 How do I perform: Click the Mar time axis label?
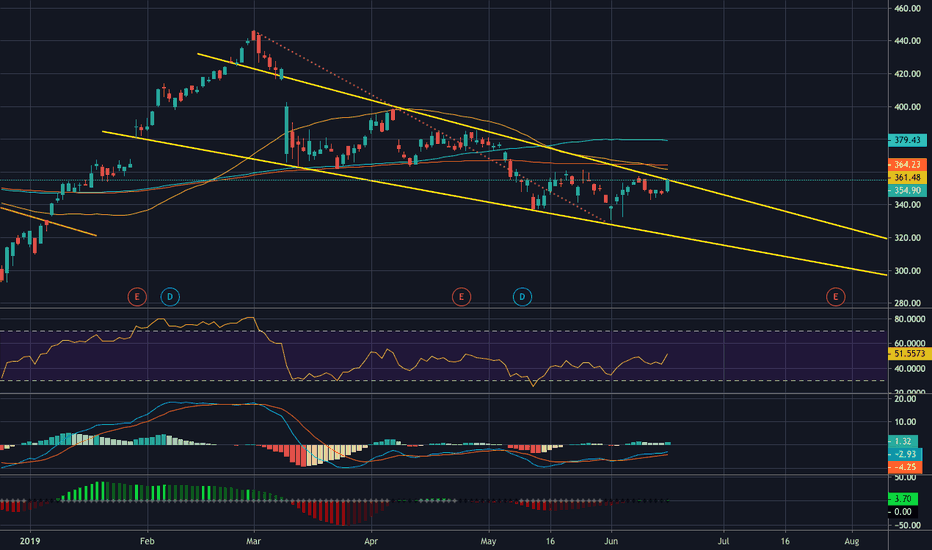[x=254, y=541]
